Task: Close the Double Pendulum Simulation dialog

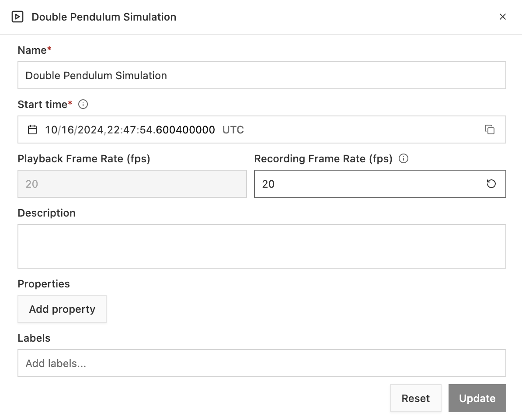Action: pos(503,17)
